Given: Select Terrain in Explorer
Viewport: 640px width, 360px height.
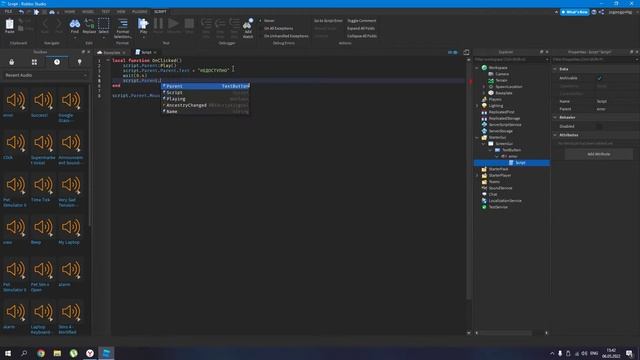Looking at the screenshot, I should coord(501,80).
